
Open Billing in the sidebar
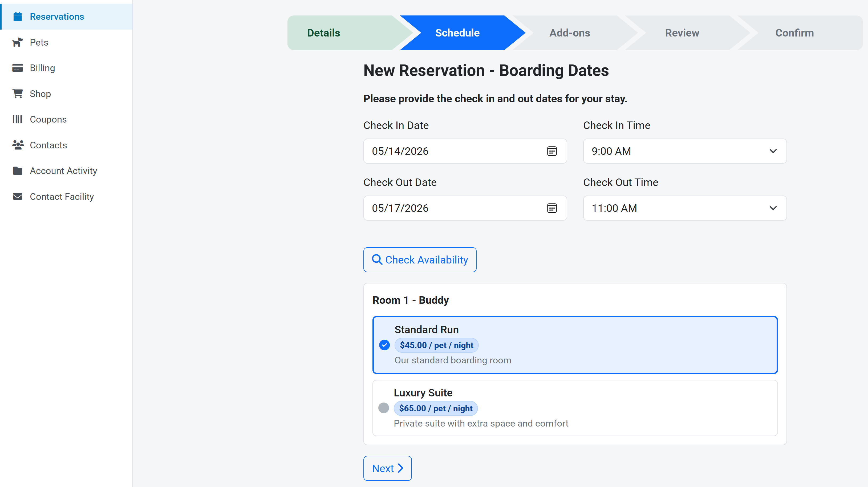66,68
